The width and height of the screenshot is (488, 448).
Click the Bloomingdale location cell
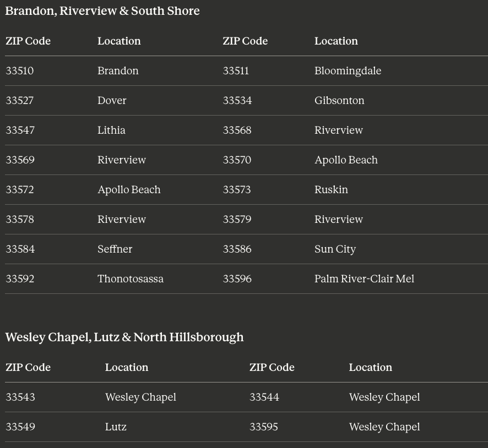point(348,71)
